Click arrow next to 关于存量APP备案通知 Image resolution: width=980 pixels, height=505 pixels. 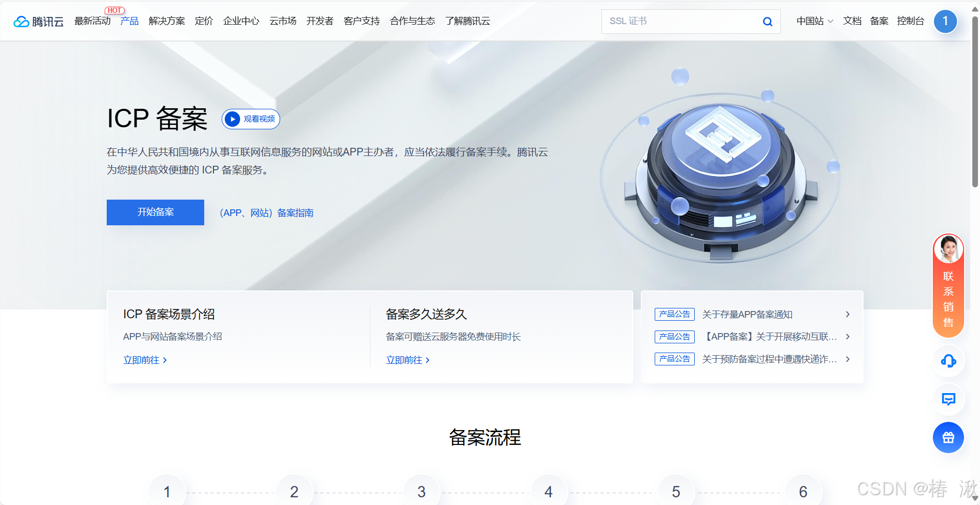848,314
